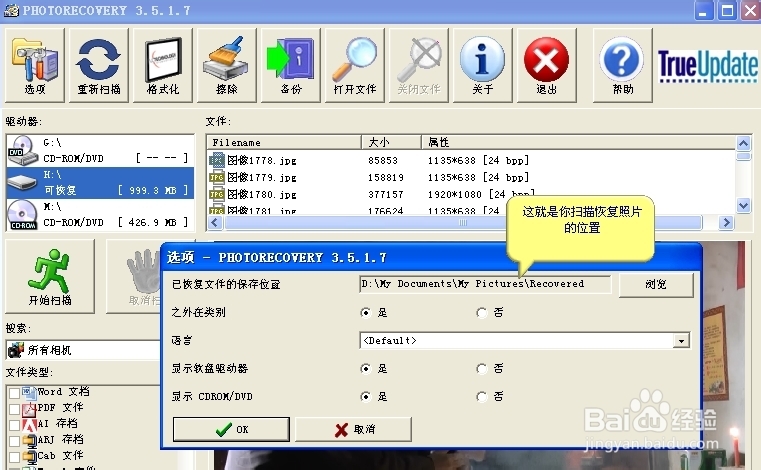
Task: Open the 备份 backup icon
Action: click(x=291, y=65)
